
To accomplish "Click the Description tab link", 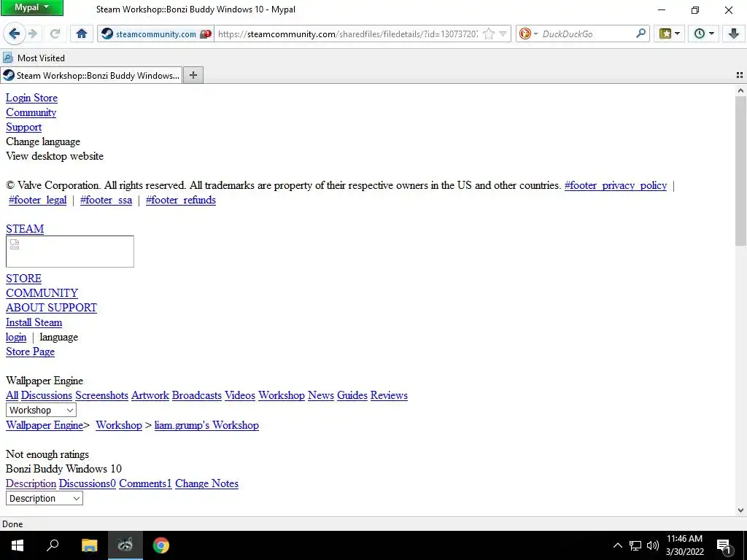I will click(x=31, y=483).
